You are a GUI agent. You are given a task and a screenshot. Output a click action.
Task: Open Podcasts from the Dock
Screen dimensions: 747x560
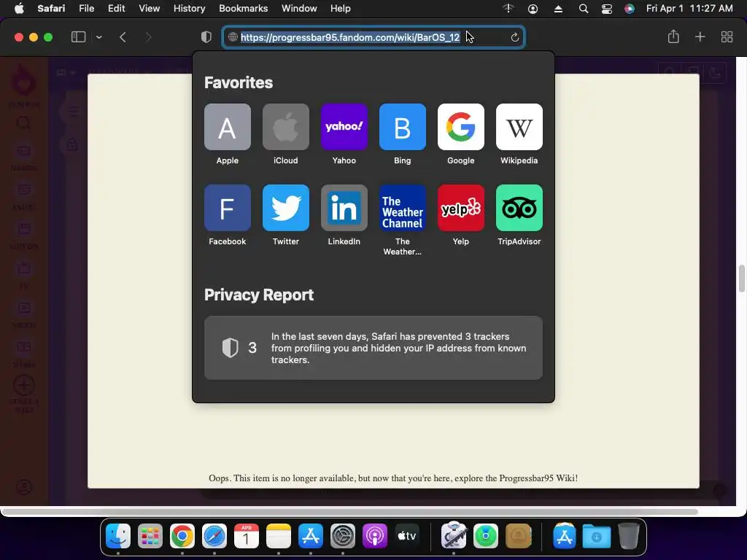pyautogui.click(x=375, y=536)
